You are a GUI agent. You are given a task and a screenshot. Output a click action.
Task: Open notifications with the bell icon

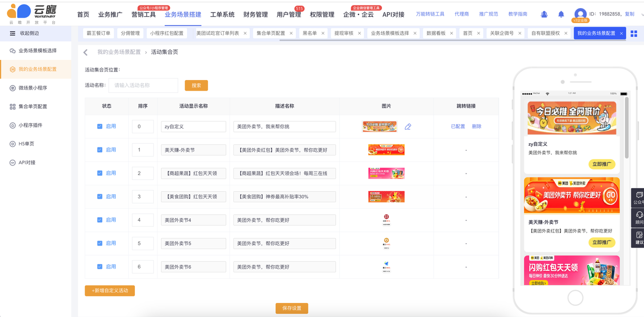pos(561,14)
